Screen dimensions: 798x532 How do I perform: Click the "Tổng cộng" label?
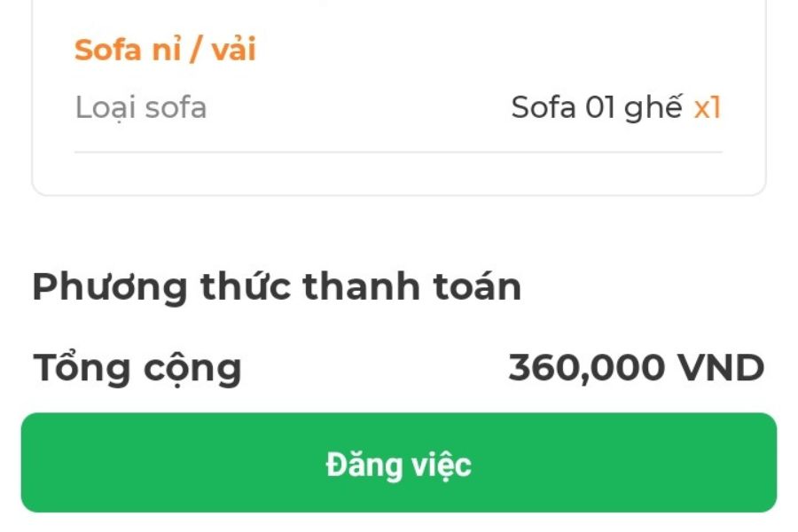pyautogui.click(x=137, y=367)
